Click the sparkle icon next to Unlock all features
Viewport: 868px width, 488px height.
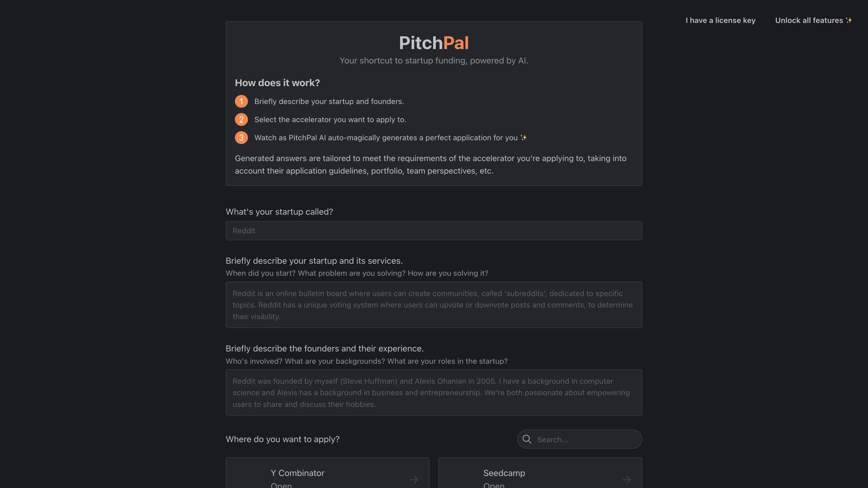pyautogui.click(x=849, y=20)
